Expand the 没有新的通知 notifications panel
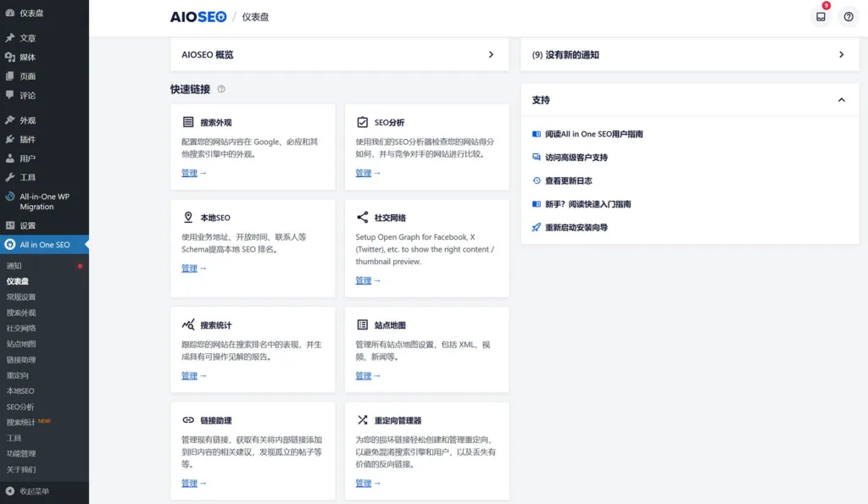Screen dimensions: 868x504 coord(841,54)
